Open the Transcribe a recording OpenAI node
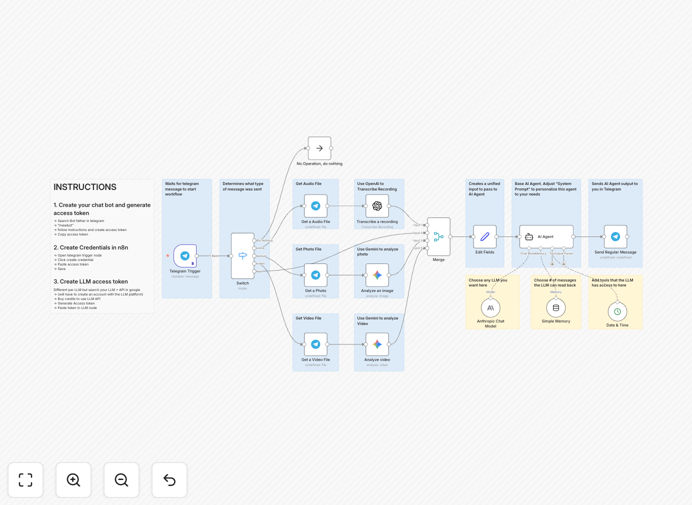This screenshot has width=692, height=505. (377, 206)
